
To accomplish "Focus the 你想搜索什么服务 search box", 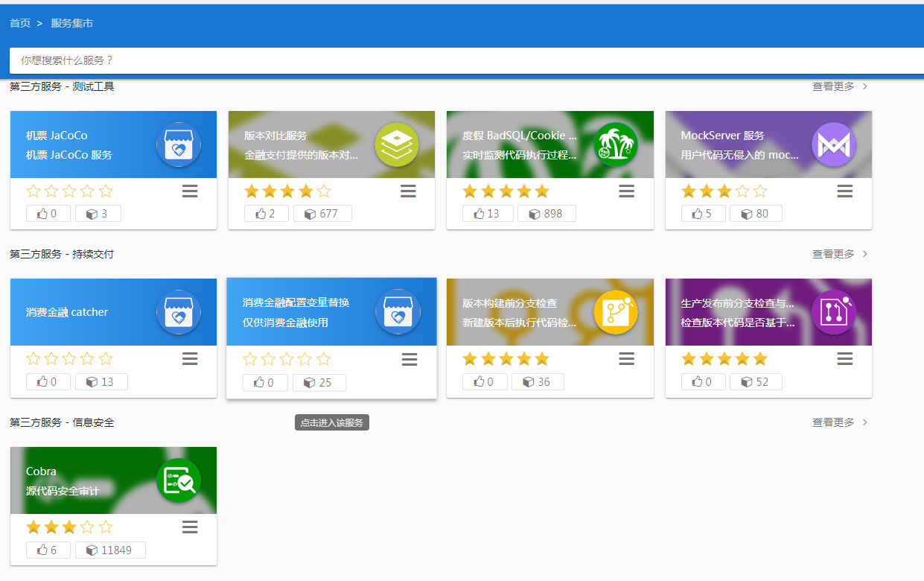I will 462,60.
